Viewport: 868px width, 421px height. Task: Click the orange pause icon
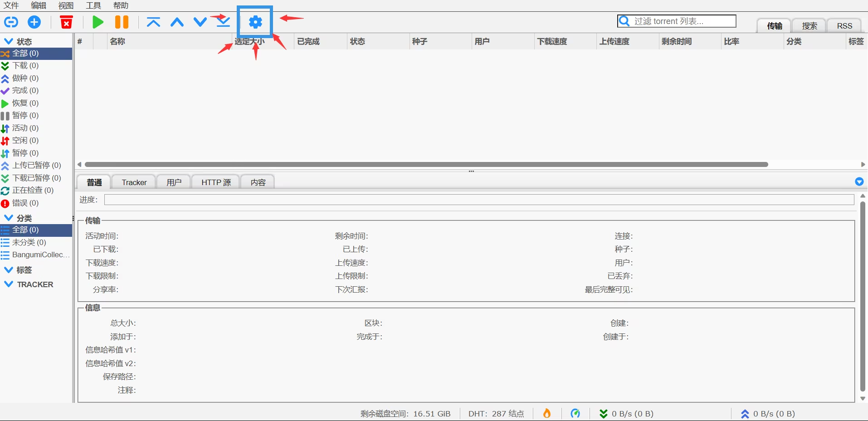coord(122,22)
